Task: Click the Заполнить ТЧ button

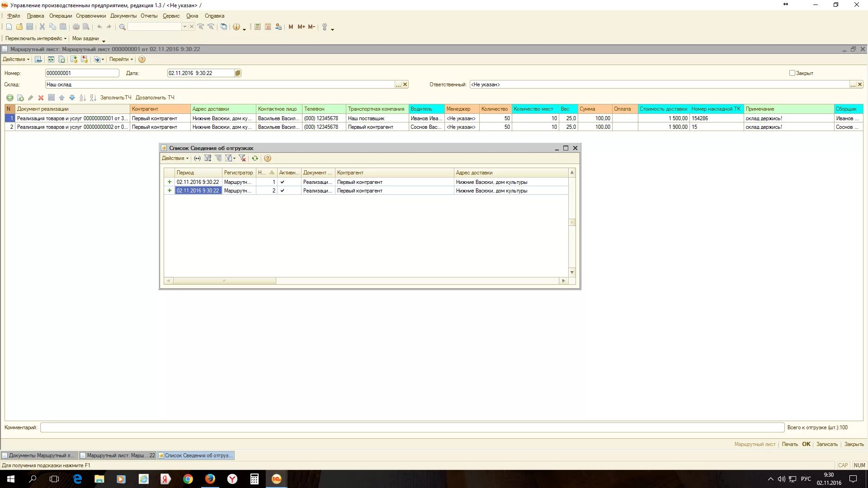Action: 116,98
